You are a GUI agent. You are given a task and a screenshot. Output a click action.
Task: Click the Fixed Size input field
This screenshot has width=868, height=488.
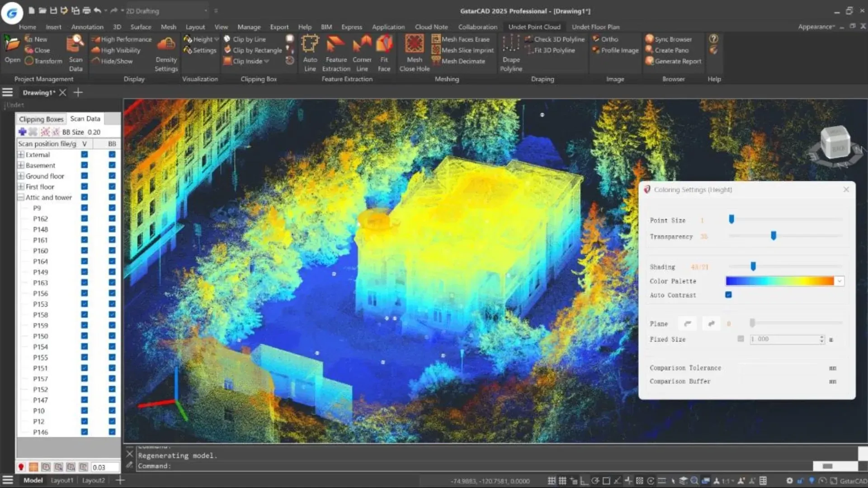tap(784, 339)
